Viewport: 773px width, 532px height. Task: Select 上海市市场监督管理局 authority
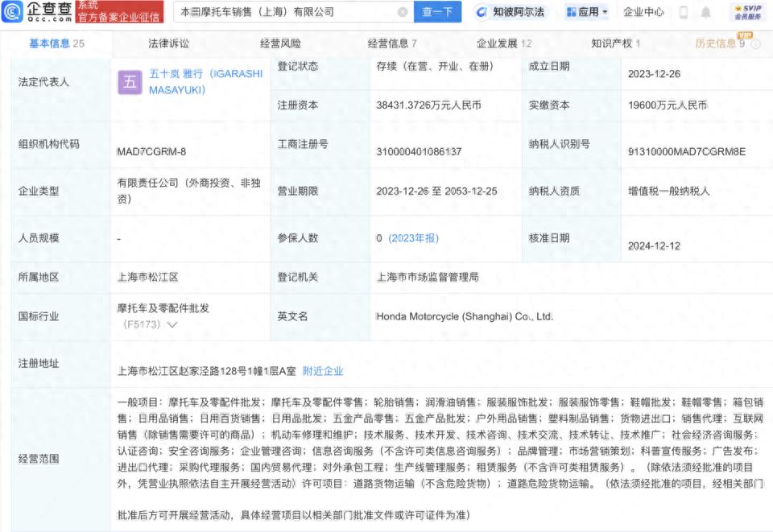coord(428,278)
